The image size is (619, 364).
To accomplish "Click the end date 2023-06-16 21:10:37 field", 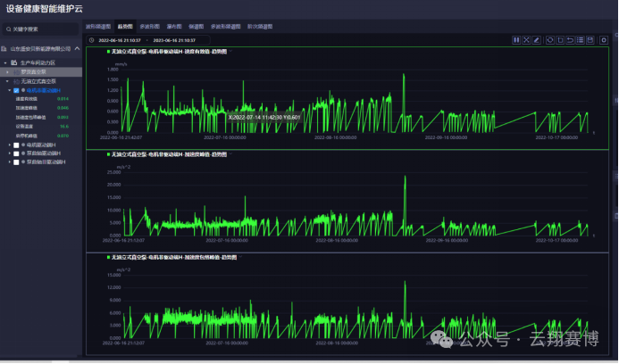I will click(x=174, y=40).
